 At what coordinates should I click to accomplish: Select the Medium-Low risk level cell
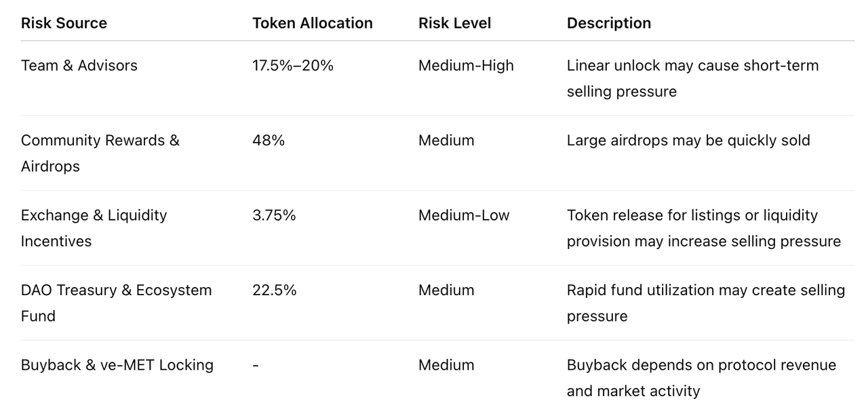click(463, 215)
